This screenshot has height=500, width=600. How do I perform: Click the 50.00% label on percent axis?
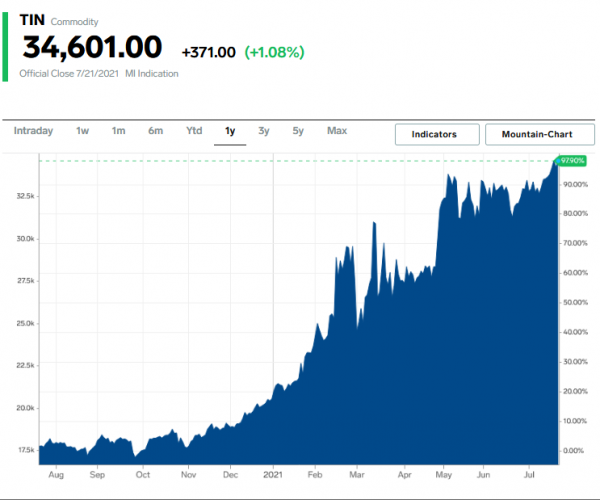point(575,302)
